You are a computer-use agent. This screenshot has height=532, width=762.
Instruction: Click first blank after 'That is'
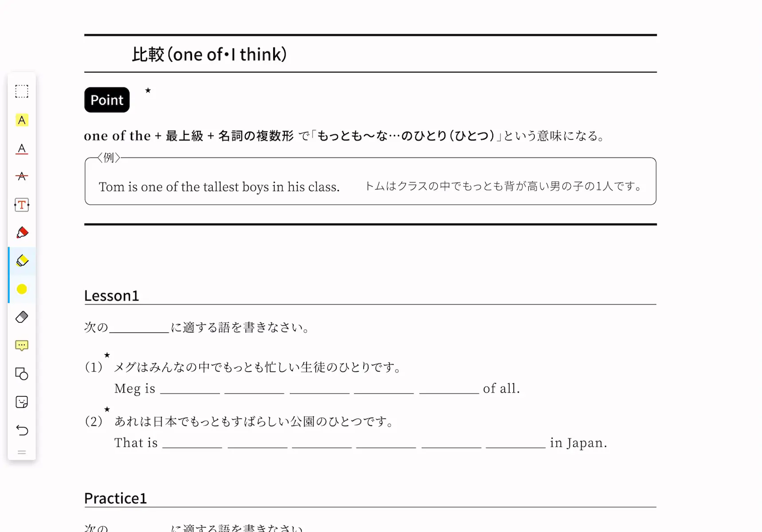192,443
